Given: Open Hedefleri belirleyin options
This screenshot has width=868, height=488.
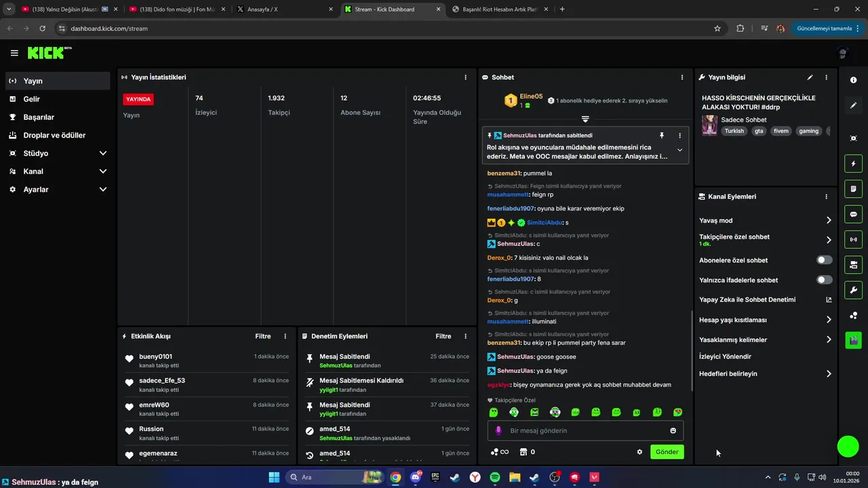Looking at the screenshot, I should click(x=766, y=373).
